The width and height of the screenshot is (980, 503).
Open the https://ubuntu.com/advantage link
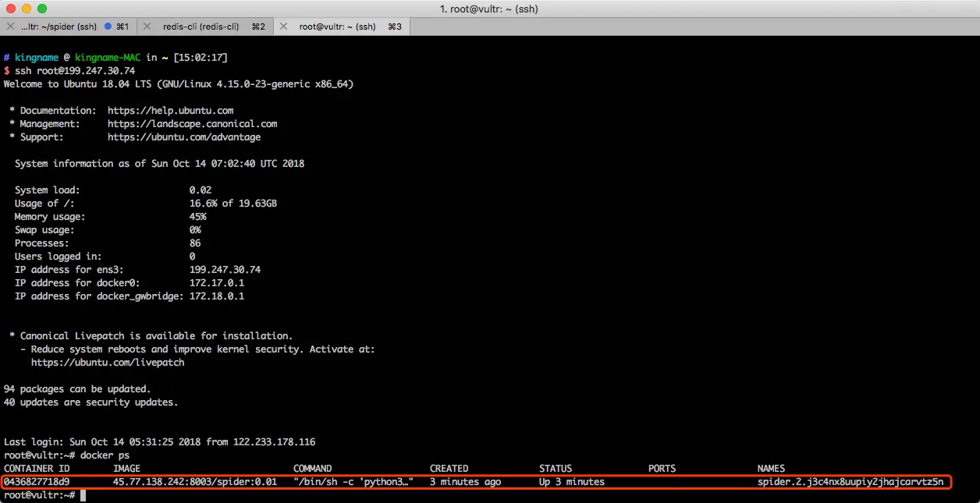(184, 137)
